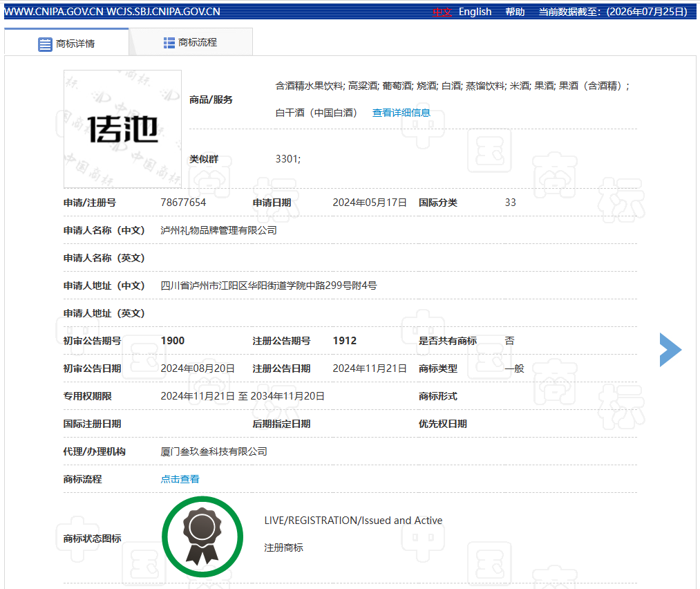
Task: Select goods list starting 含酒精水果饮料
Action: point(452,86)
